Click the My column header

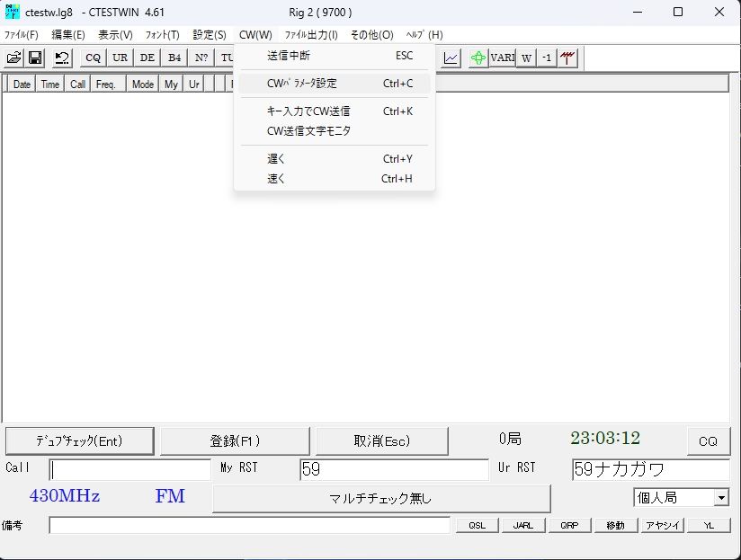click(171, 84)
